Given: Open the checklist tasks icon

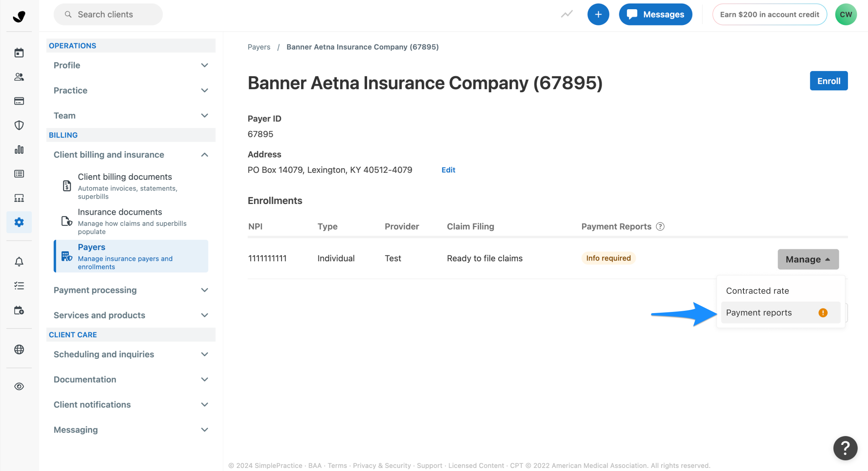Looking at the screenshot, I should pyautogui.click(x=19, y=286).
